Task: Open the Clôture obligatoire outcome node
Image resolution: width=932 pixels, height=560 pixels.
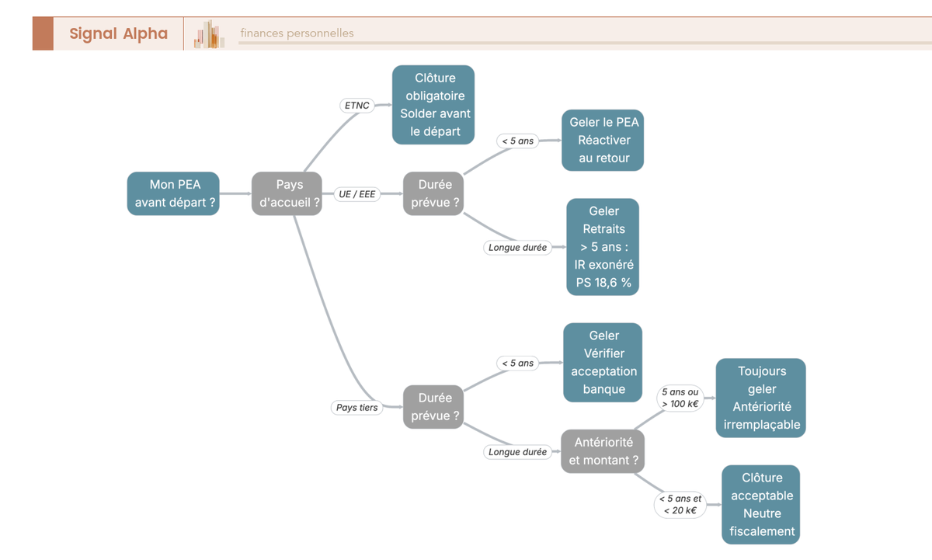Action: point(433,105)
